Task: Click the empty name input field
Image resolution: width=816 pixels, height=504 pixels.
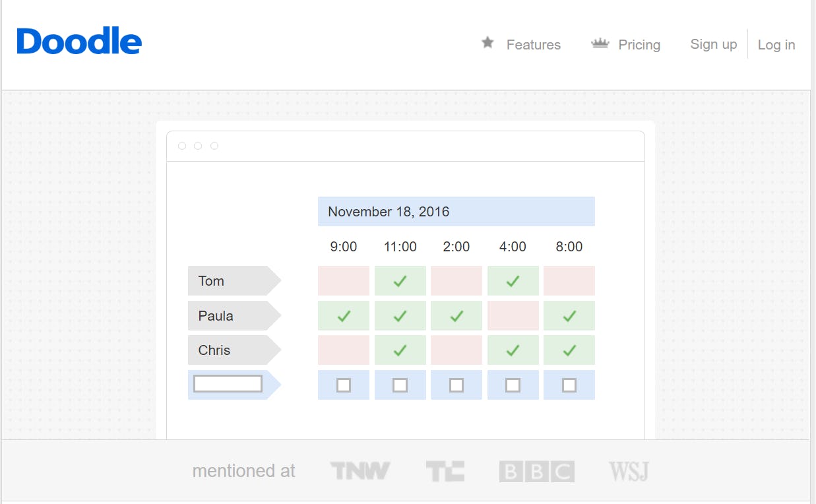Action: click(x=228, y=384)
